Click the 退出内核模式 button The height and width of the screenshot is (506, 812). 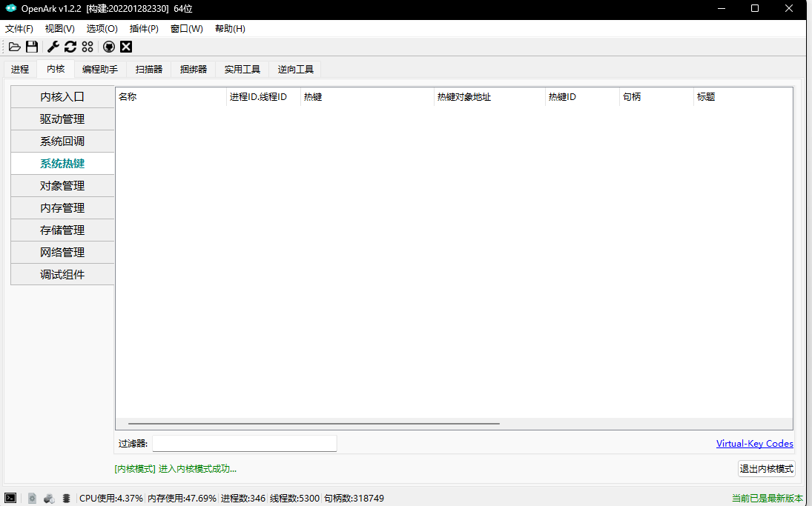pyautogui.click(x=767, y=469)
